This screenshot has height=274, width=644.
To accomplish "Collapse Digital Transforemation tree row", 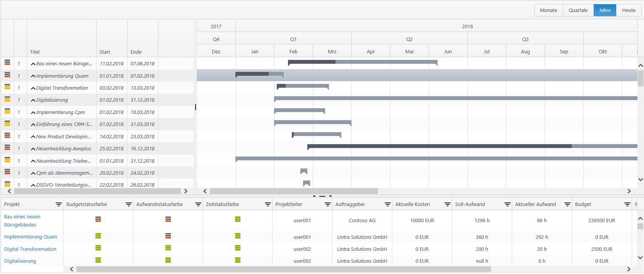I will coord(33,88).
